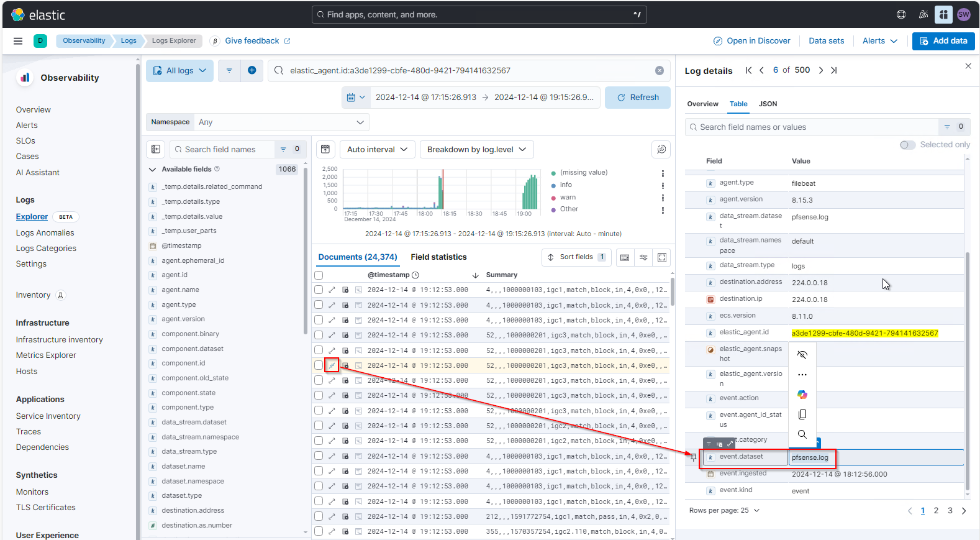Select the Table tab in Log details
980x540 pixels.
coord(738,104)
